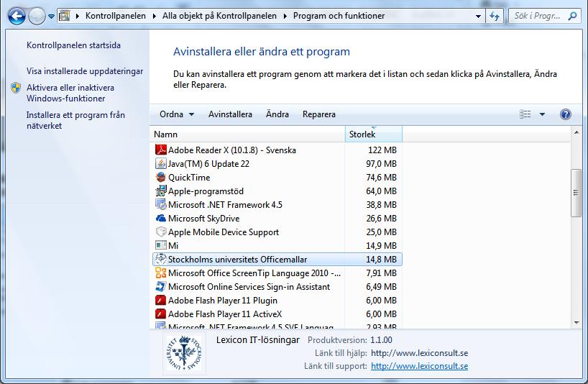Click the Microsoft Office ScreenTip Language icon

coord(161,273)
